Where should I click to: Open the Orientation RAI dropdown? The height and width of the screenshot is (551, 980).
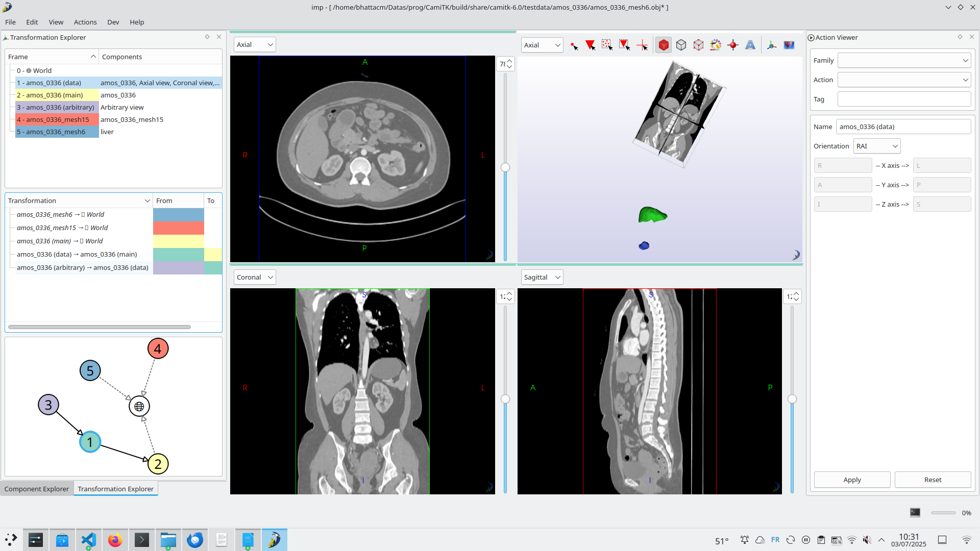point(877,146)
